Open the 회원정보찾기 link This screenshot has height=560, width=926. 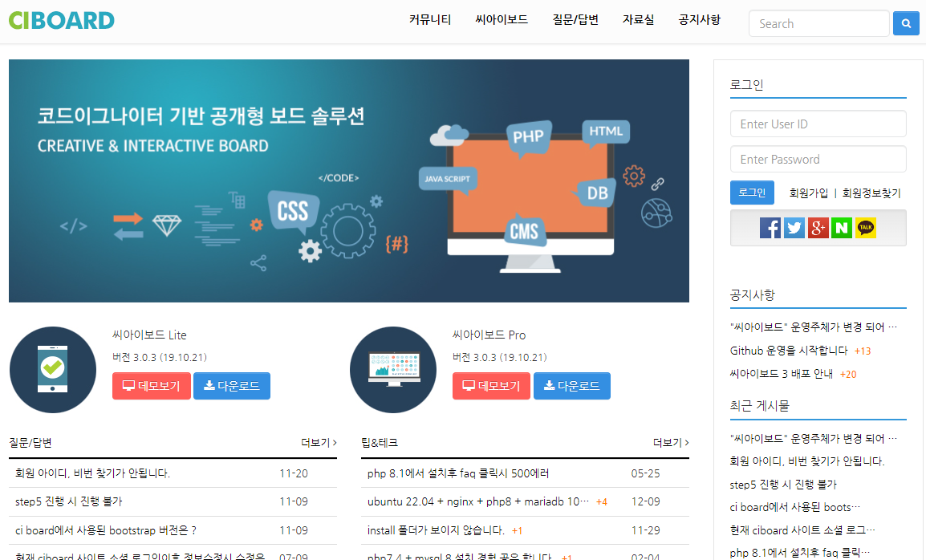[871, 193]
